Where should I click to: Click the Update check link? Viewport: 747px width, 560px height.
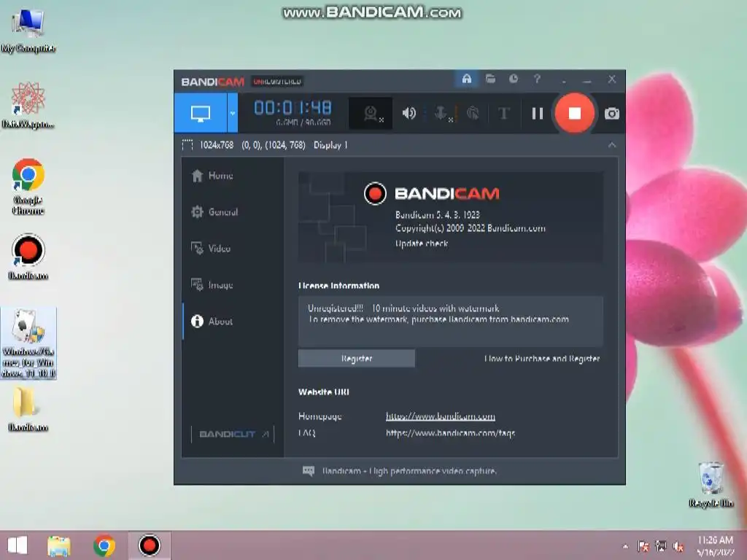[422, 244]
